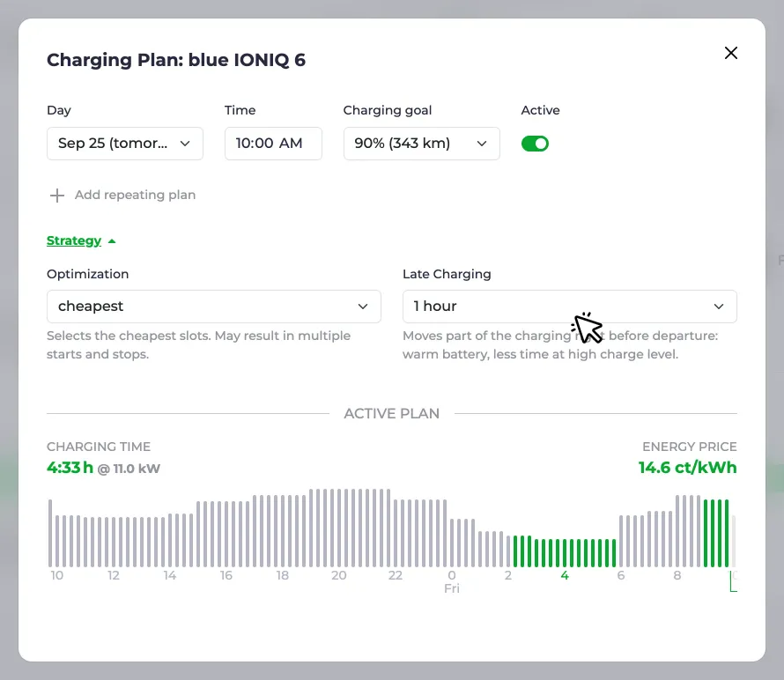Collapse the Strategy section link
Screen dimensions: 784x680
pos(74,241)
